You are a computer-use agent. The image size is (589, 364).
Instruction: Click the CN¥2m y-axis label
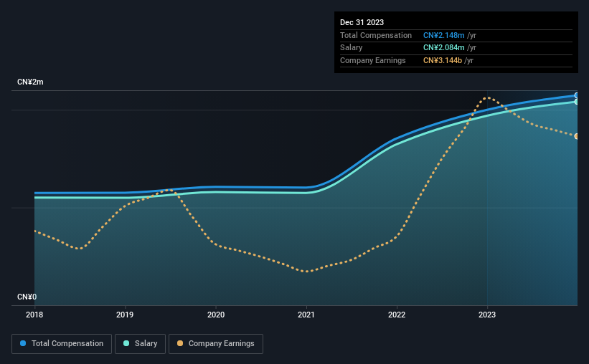point(30,82)
